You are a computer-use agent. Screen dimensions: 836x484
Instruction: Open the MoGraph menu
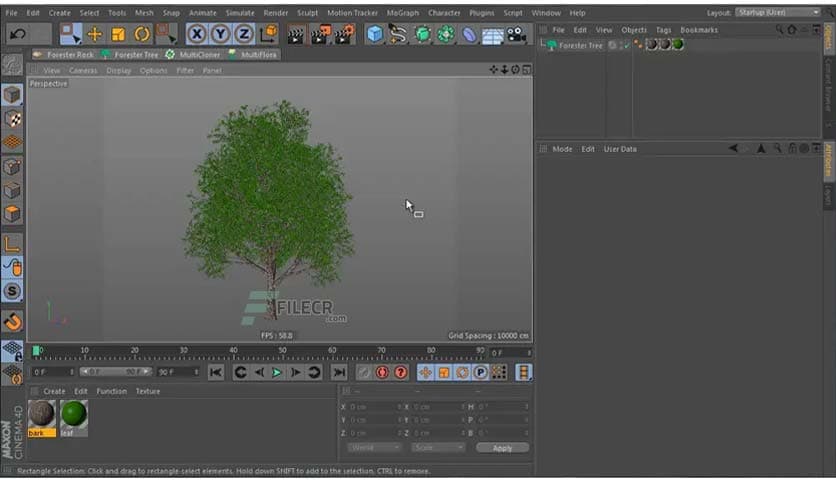[403, 13]
